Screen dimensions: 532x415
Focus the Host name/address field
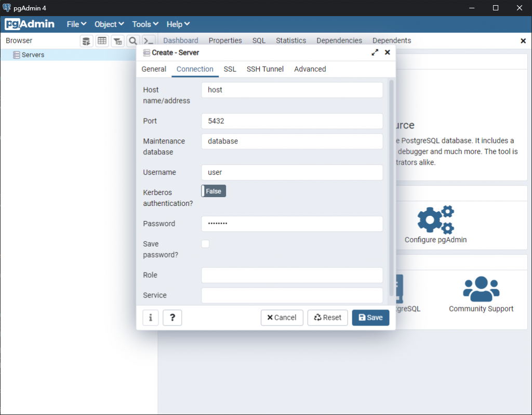click(x=292, y=90)
